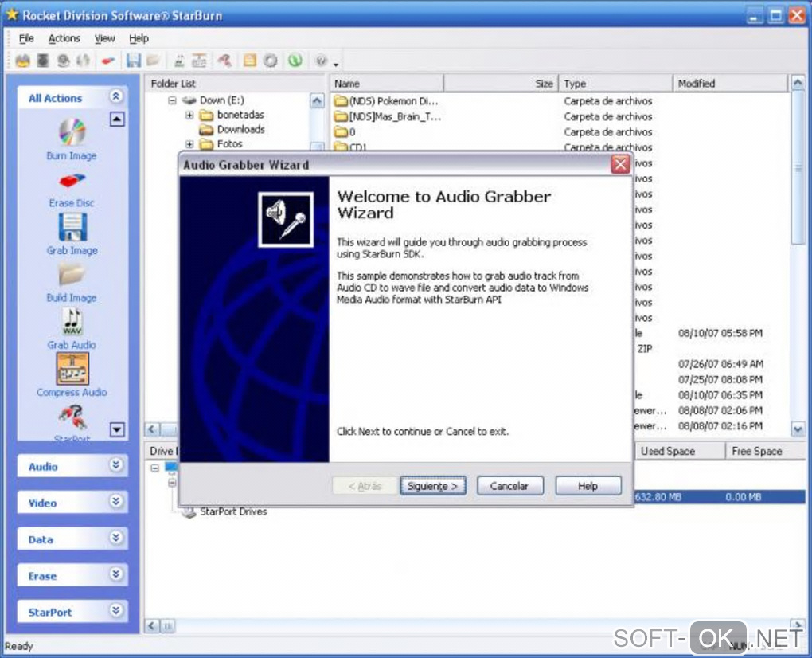Open the Help menu
The height and width of the screenshot is (658, 812).
click(139, 38)
